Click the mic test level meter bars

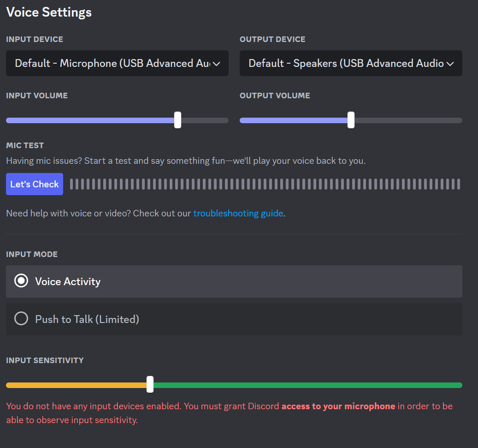pyautogui.click(x=265, y=184)
